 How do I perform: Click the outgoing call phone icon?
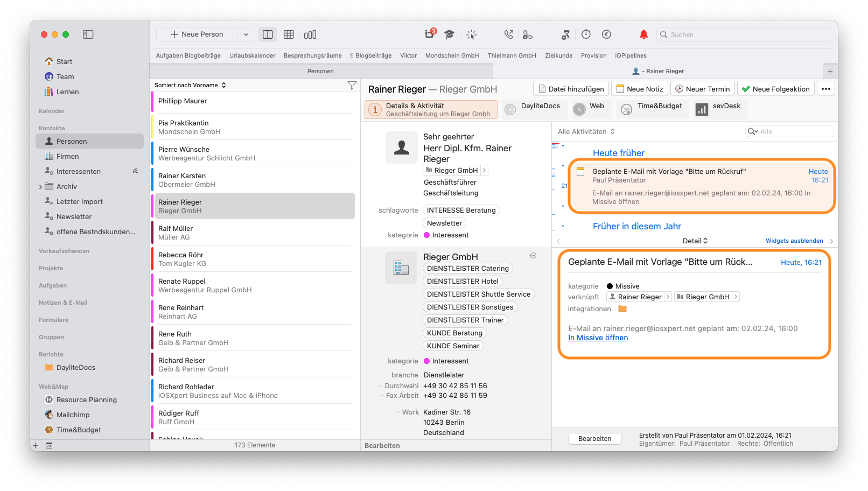509,34
